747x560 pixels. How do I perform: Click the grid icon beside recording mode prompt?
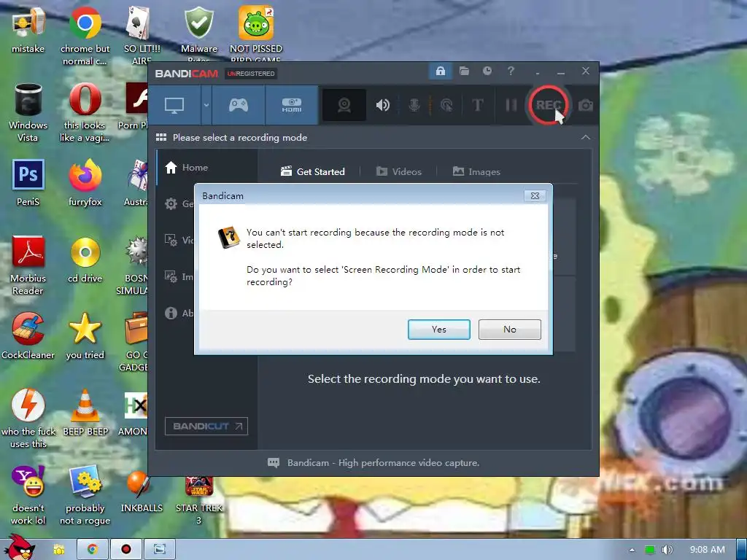click(x=161, y=137)
